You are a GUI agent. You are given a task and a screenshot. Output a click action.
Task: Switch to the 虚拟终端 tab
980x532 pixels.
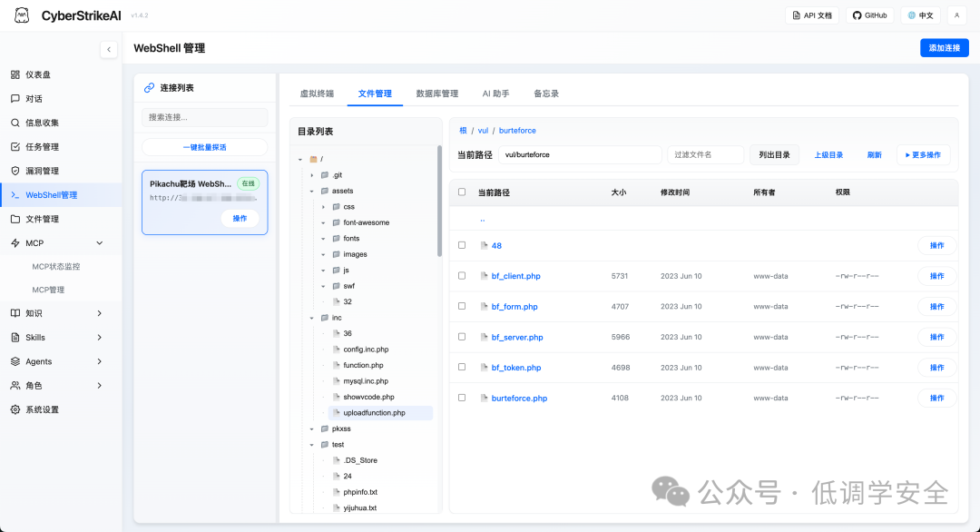tap(317, 94)
